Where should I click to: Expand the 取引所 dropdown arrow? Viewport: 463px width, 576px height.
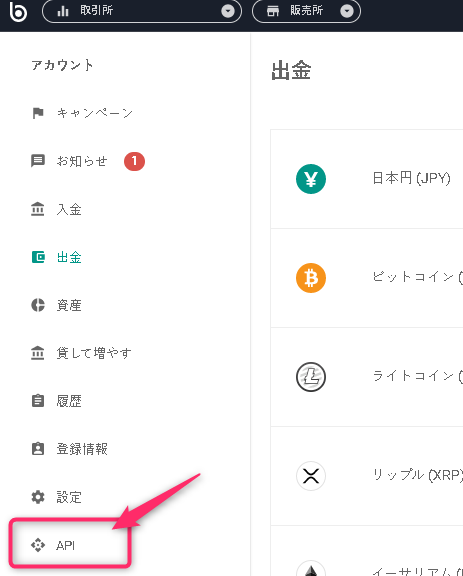[228, 11]
